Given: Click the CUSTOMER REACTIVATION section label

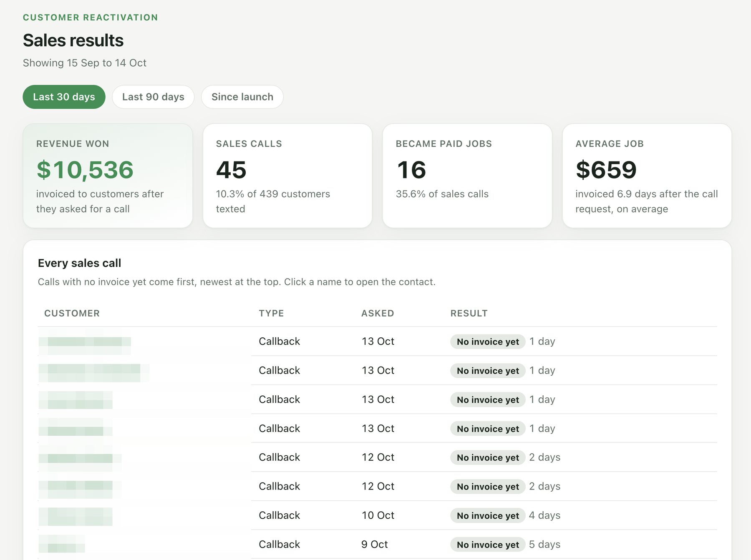Looking at the screenshot, I should [x=91, y=18].
